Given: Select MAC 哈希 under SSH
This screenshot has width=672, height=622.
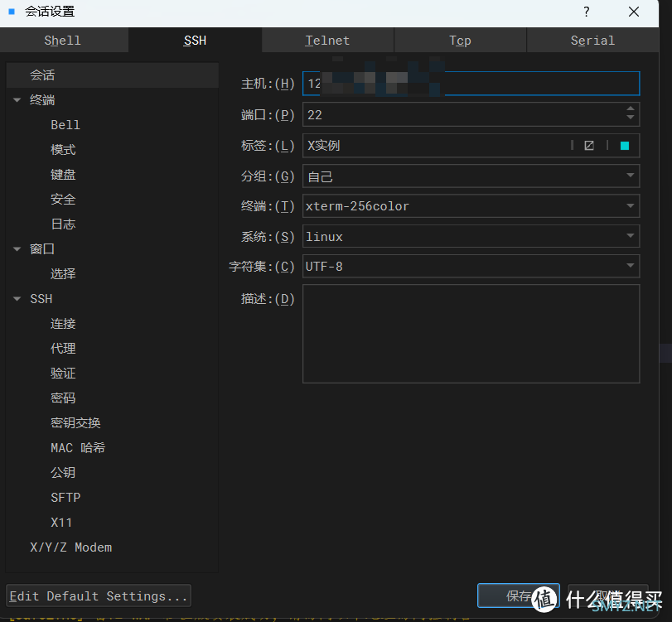Looking at the screenshot, I should [78, 448].
